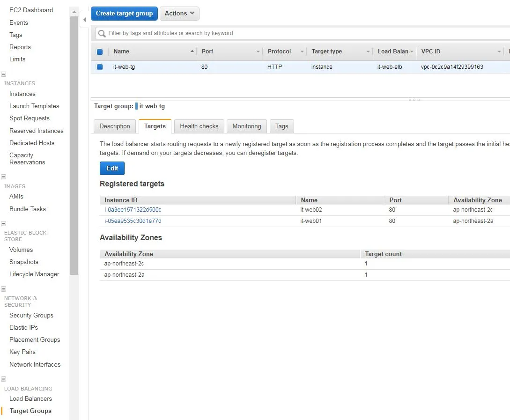
Task: Open Volumes in the sidebar
Action: (x=21, y=250)
